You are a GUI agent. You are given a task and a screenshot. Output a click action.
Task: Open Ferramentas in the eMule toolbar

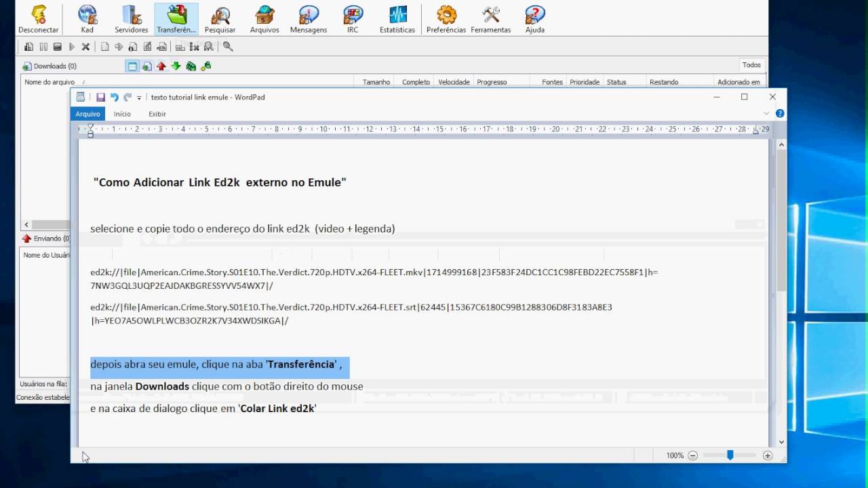[x=491, y=19]
